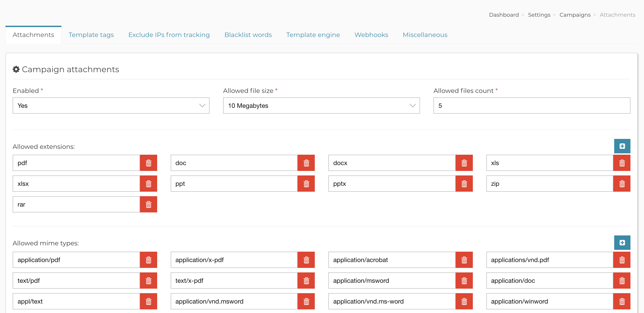Remove the ppt extension
This screenshot has height=313, width=644.
[x=306, y=184]
